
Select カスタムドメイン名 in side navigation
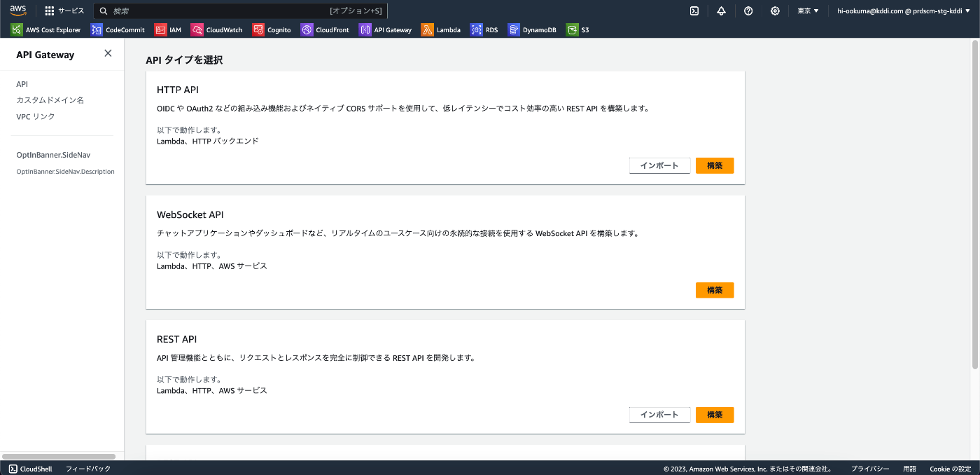[50, 100]
